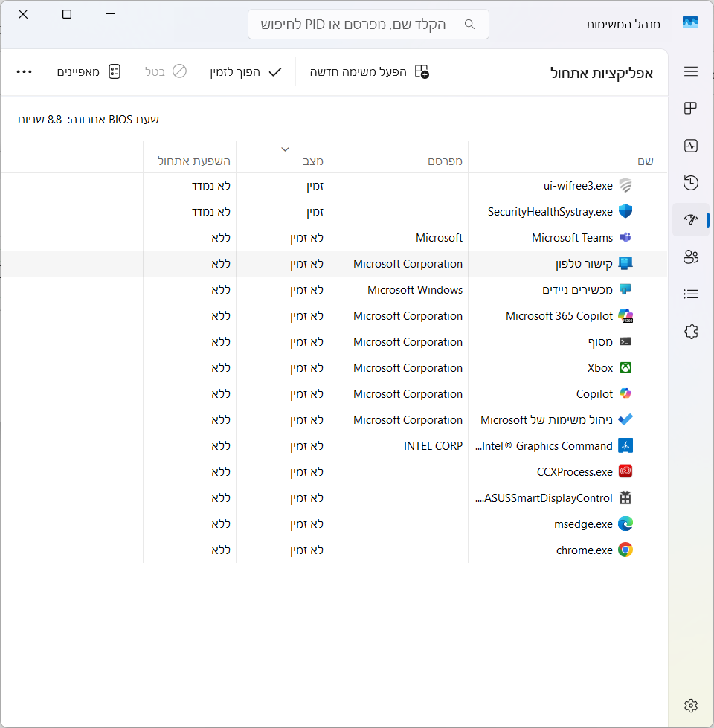Click the BIOS time 8.8 seconds text
714x728 pixels.
89,119
